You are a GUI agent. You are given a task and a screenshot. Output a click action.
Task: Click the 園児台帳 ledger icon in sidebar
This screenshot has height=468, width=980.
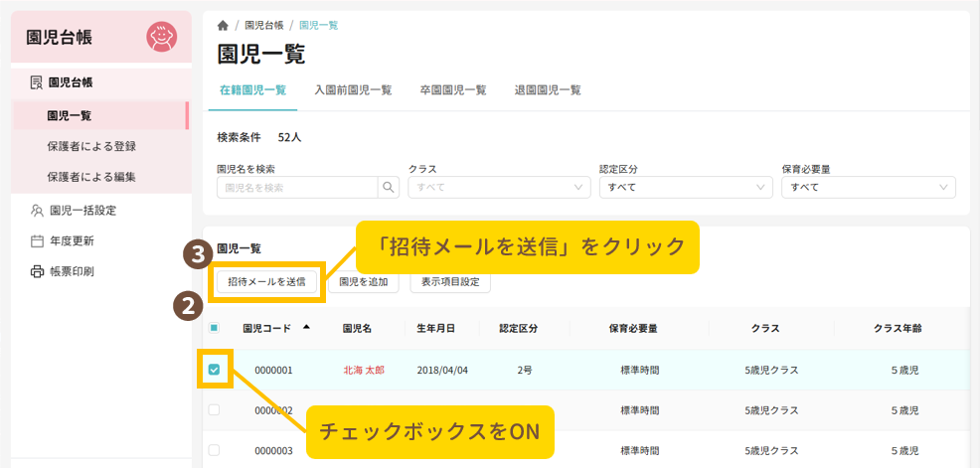[36, 82]
